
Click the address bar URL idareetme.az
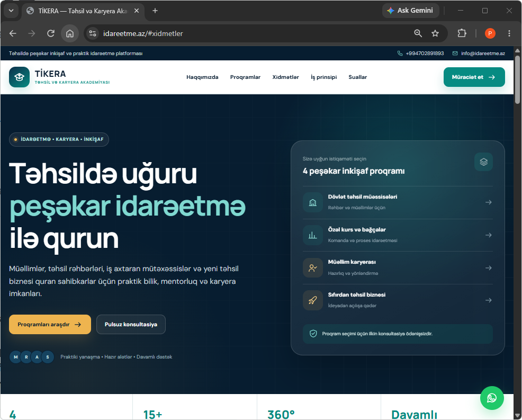click(x=143, y=33)
